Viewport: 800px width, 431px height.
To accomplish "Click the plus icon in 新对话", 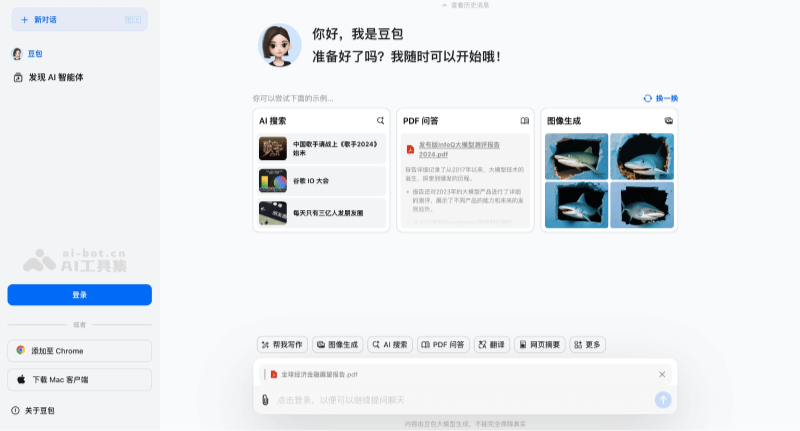I will [24, 20].
